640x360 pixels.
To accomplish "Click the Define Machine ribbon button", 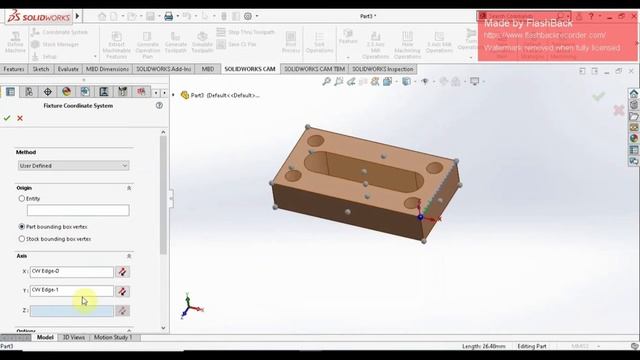I will (x=15, y=42).
